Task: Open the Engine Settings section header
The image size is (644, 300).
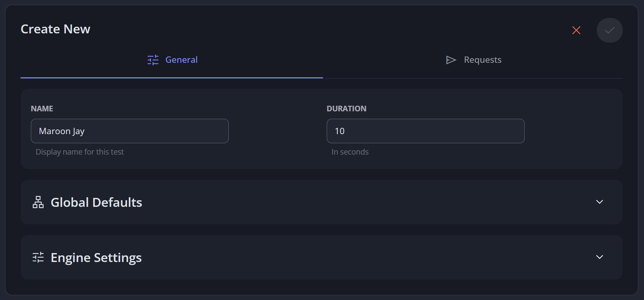Action: (322, 257)
